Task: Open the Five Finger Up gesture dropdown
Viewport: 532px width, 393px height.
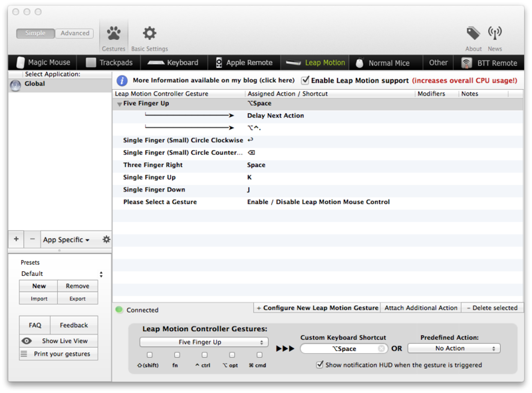Action: point(204,342)
